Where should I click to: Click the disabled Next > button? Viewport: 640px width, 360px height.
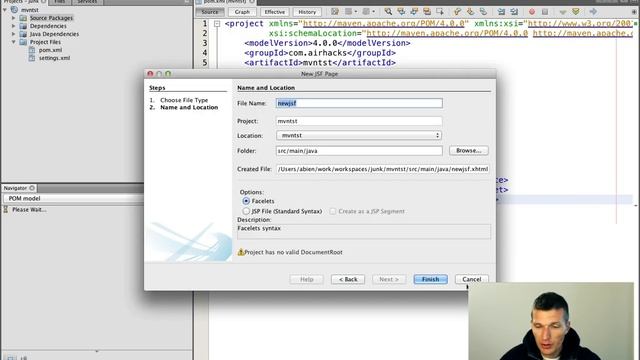[x=389, y=279]
